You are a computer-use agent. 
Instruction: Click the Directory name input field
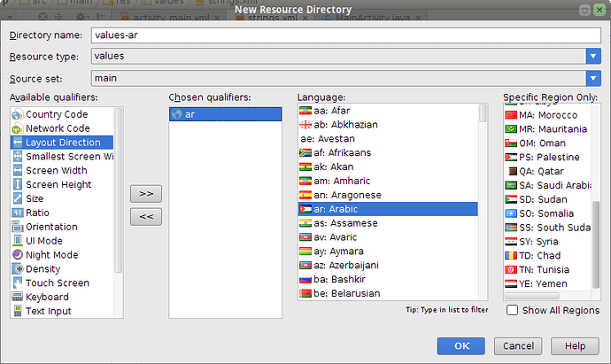(346, 35)
